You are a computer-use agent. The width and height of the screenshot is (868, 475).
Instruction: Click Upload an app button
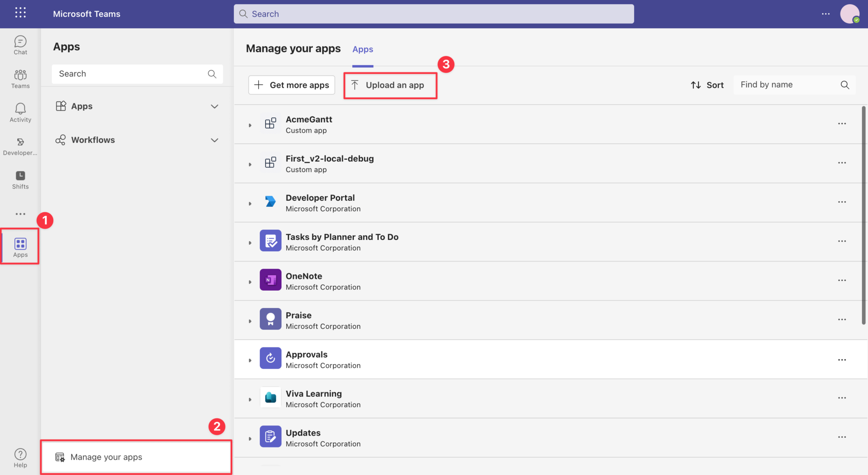coord(390,85)
